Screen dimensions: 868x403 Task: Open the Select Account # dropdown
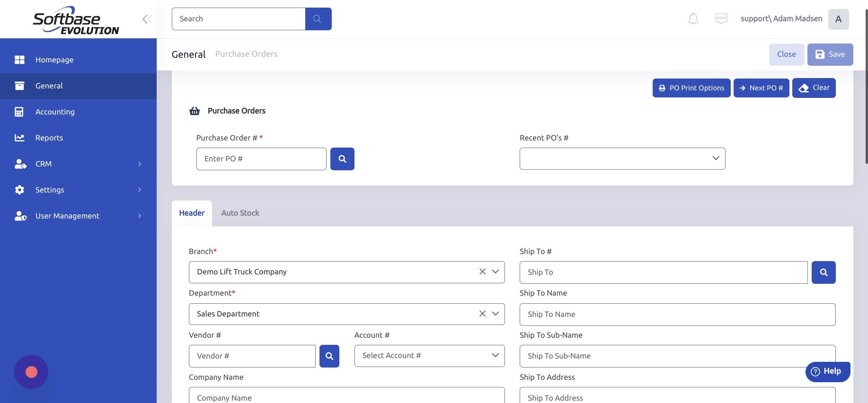pyautogui.click(x=429, y=356)
